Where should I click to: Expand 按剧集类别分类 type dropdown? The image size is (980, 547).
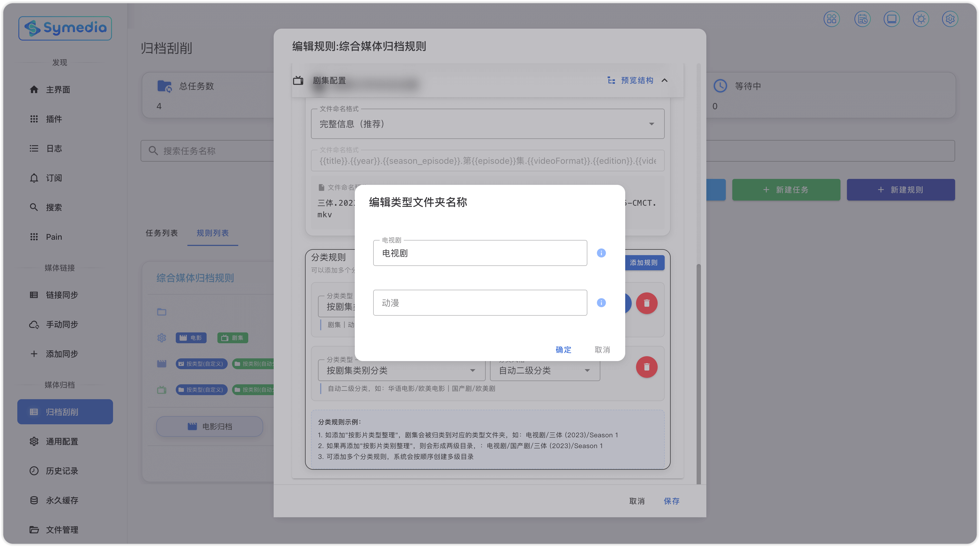tap(401, 370)
